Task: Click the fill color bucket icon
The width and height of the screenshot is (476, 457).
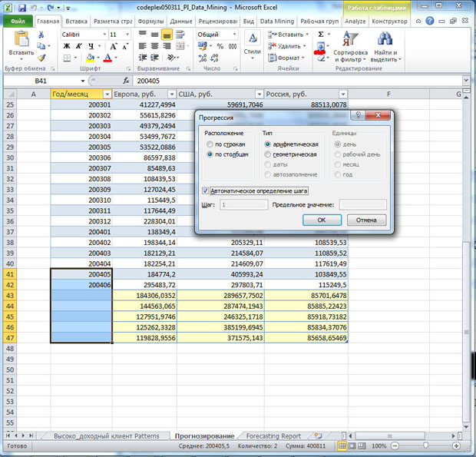Action: point(91,58)
